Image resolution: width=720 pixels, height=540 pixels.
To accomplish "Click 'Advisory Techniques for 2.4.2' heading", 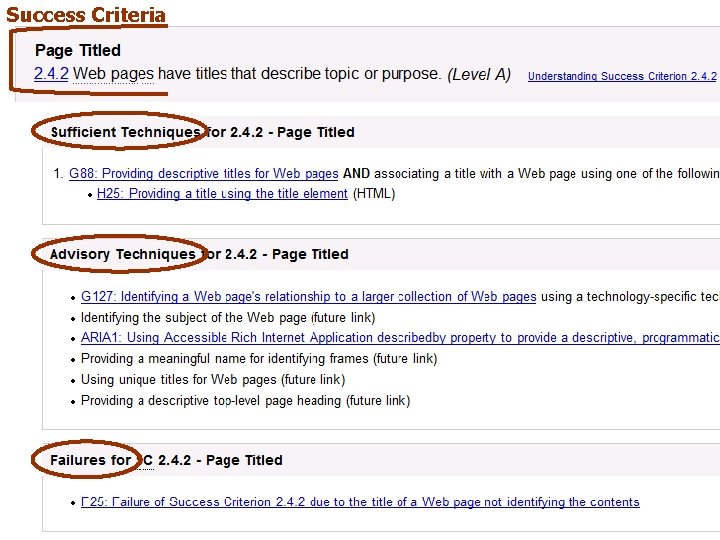I will [199, 254].
